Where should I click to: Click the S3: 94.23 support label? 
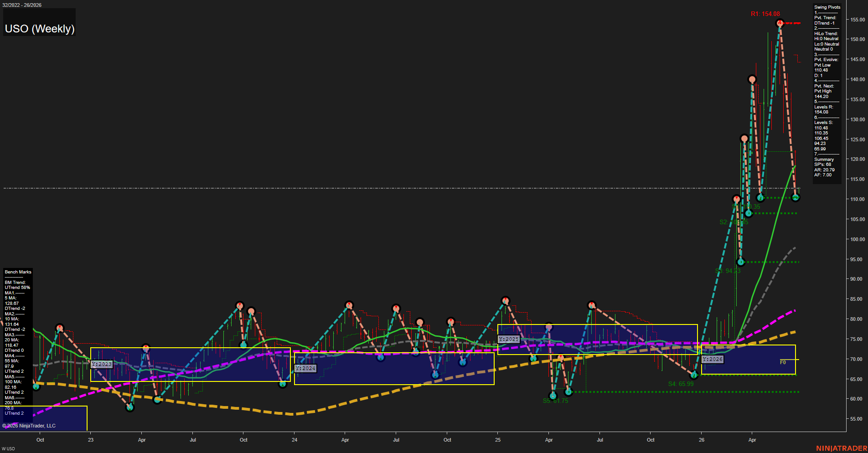[728, 271]
